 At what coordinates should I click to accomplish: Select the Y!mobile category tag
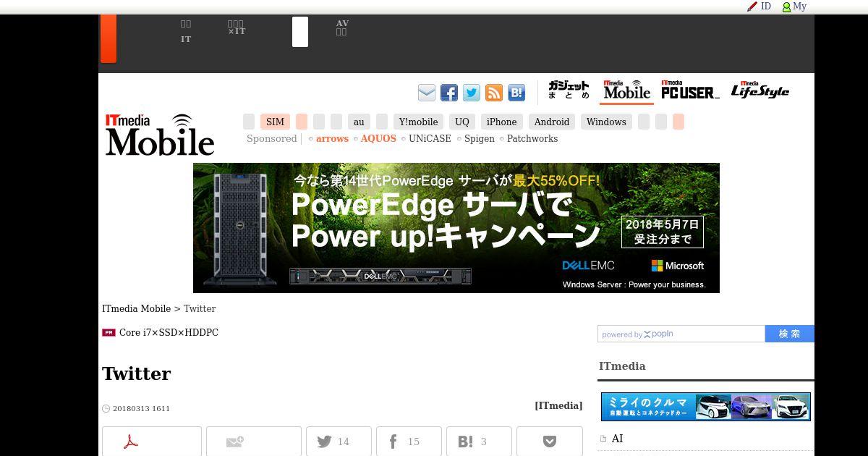(418, 122)
